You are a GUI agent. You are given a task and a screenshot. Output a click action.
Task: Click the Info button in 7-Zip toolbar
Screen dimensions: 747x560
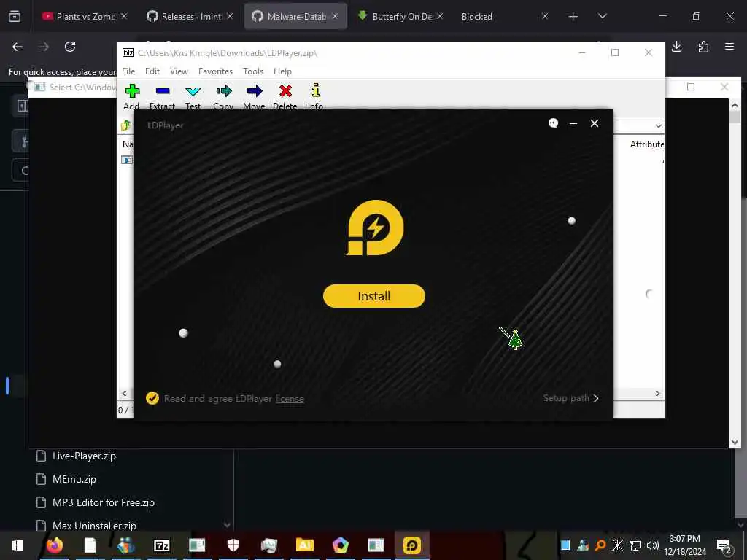[x=315, y=97]
